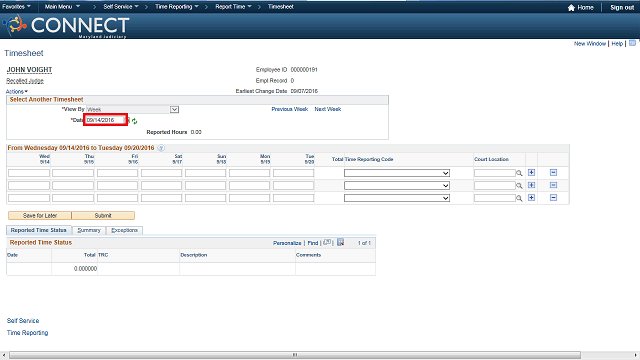This screenshot has width=640, height=360.
Task: Click the Home house icon
Action: click(571, 7)
